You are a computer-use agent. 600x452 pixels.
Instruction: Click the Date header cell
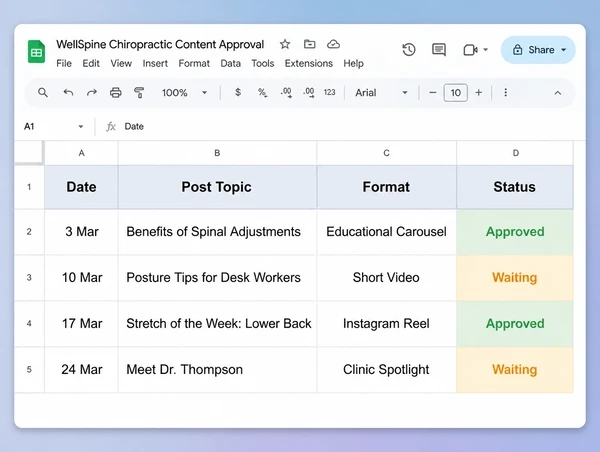coord(82,187)
